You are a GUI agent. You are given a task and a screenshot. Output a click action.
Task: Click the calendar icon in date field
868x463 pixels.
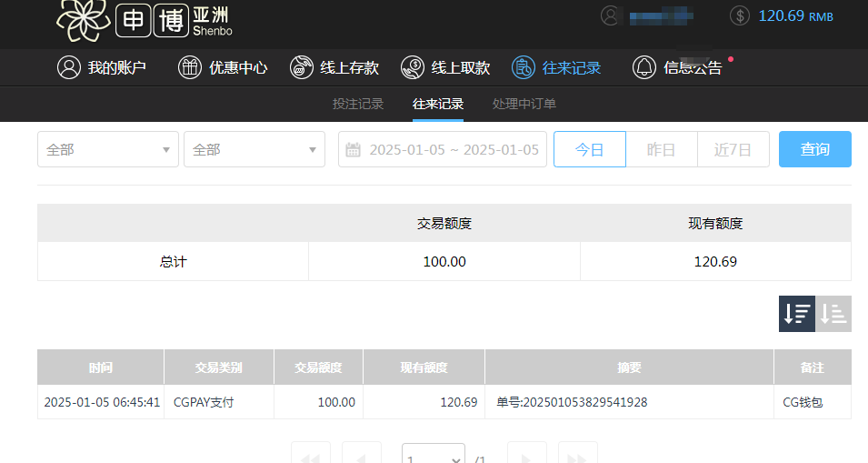point(354,150)
